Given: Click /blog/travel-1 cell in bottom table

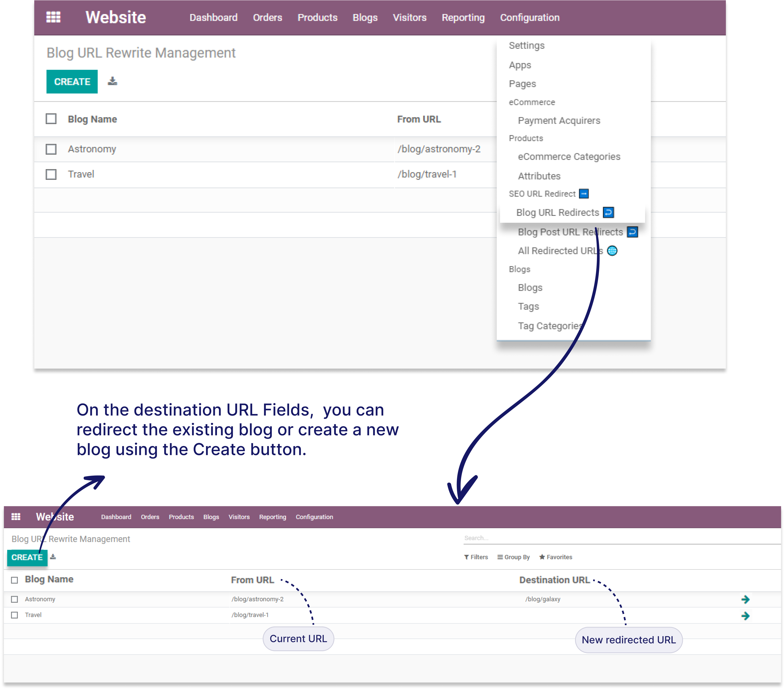Looking at the screenshot, I should coord(250,615).
